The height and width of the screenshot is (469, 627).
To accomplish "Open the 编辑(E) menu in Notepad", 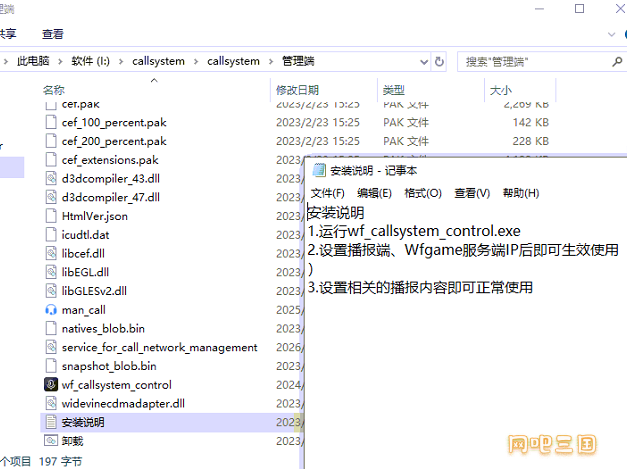I will pos(374,193).
